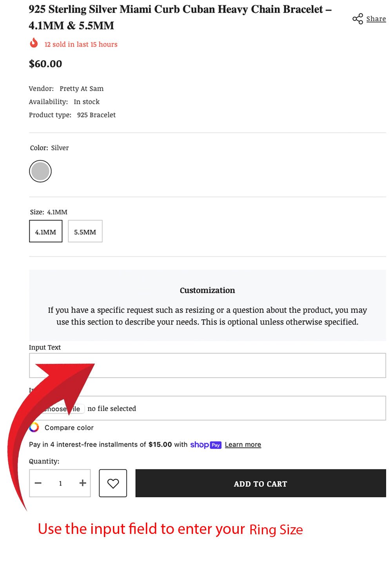392x588 pixels.
Task: Click the "no file selected" upload area
Action: [112, 408]
